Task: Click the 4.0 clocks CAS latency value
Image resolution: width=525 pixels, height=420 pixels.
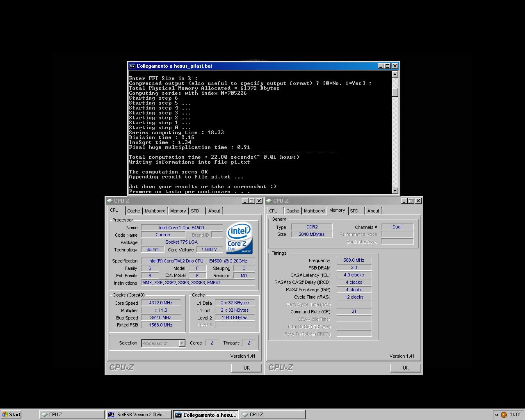Action: [354, 275]
